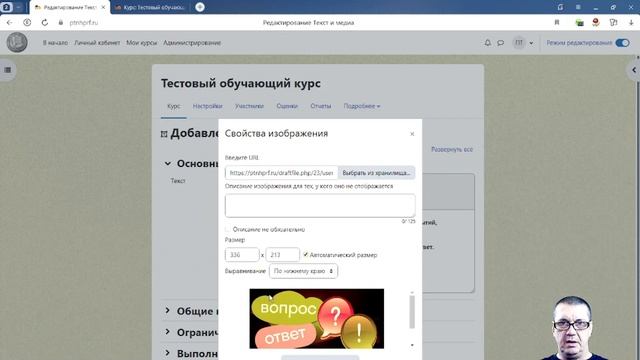
Task: Open Администрирование link
Action: point(192,43)
